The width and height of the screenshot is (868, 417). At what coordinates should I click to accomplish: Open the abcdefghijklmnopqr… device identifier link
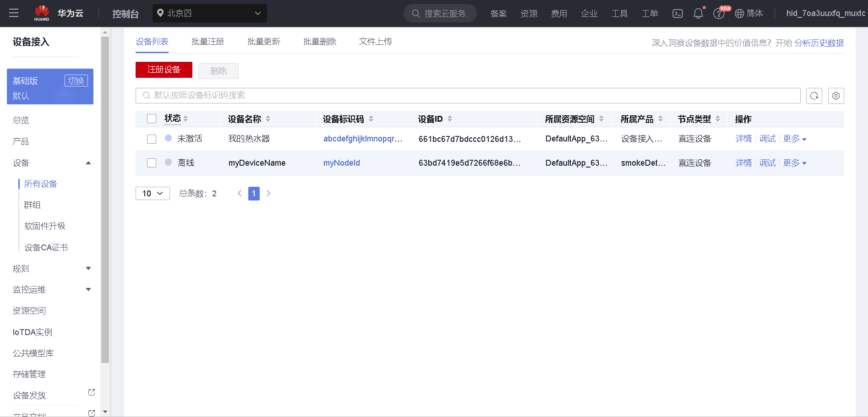click(x=363, y=139)
